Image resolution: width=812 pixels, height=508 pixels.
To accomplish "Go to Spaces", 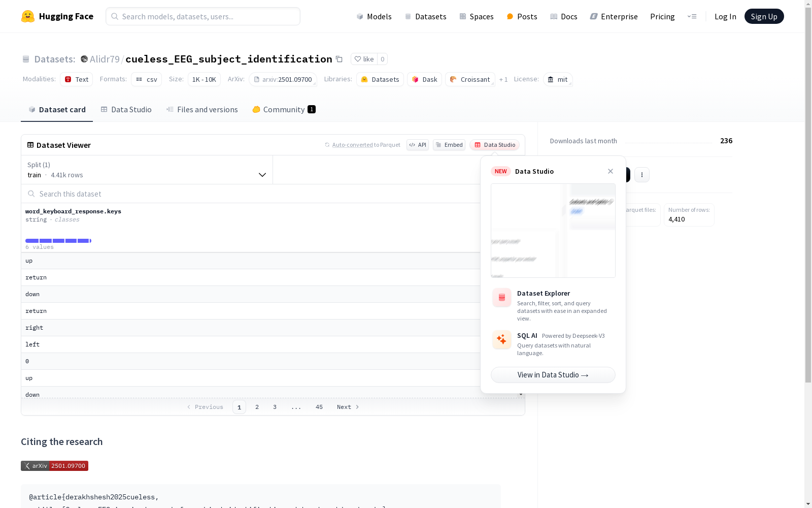I will pos(477,16).
